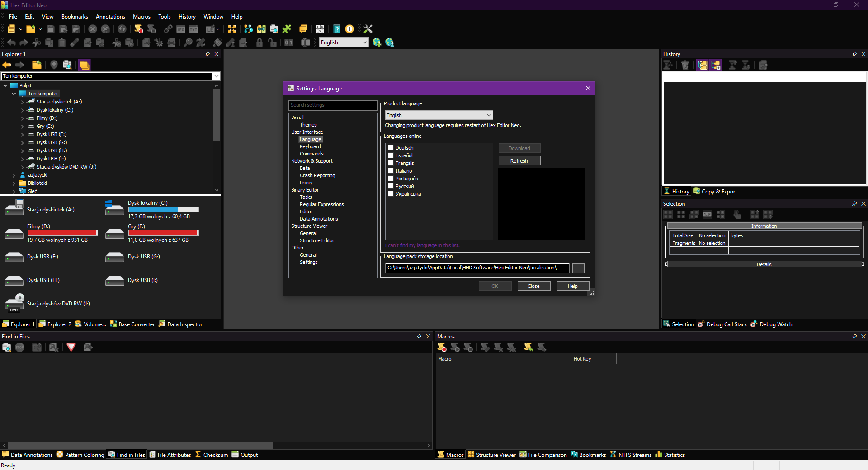Click the find files icon in Find in Files toolbar
Screen dimensions: 868x470
[x=7, y=347]
